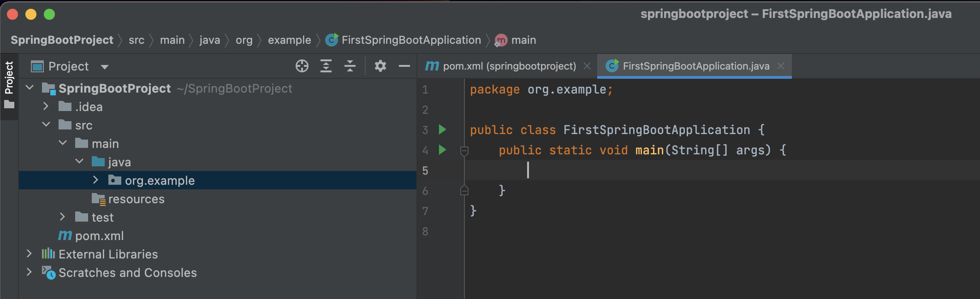Viewport: 980px width, 299px height.
Task: Close the FirstSpringBootApplication.java tab
Action: (781, 66)
